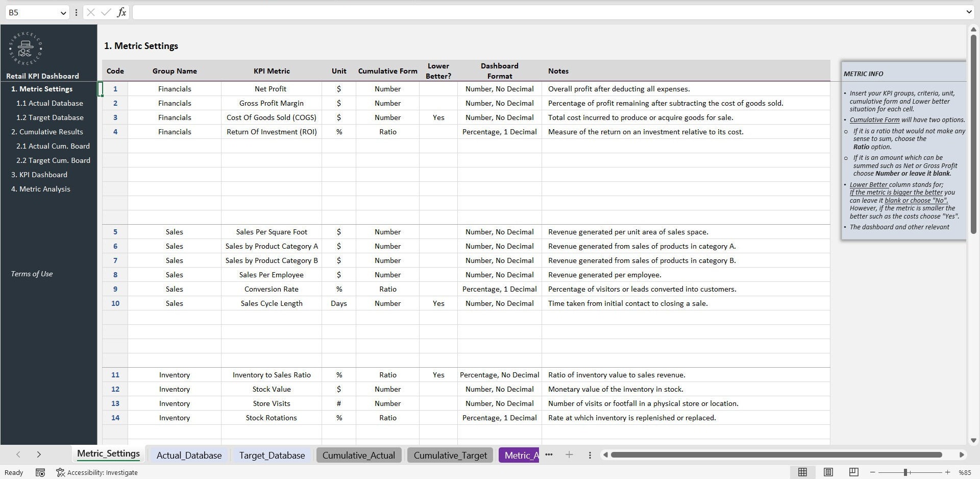Open 2. Cumulative Results sidebar link
This screenshot has width=980, height=479.
coord(47,132)
